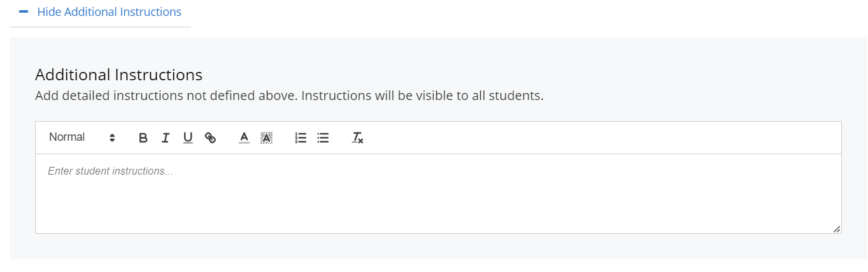Collapse section via Hide Additional Instructions link
This screenshot has width=868, height=272.
pyautogui.click(x=109, y=12)
